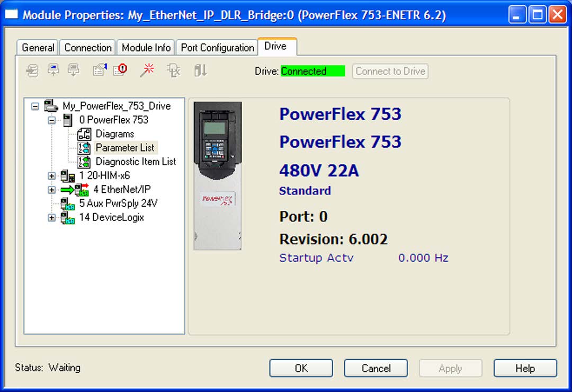Click the title bar application icon
Viewport: 572px width, 392px height.
click(x=11, y=14)
